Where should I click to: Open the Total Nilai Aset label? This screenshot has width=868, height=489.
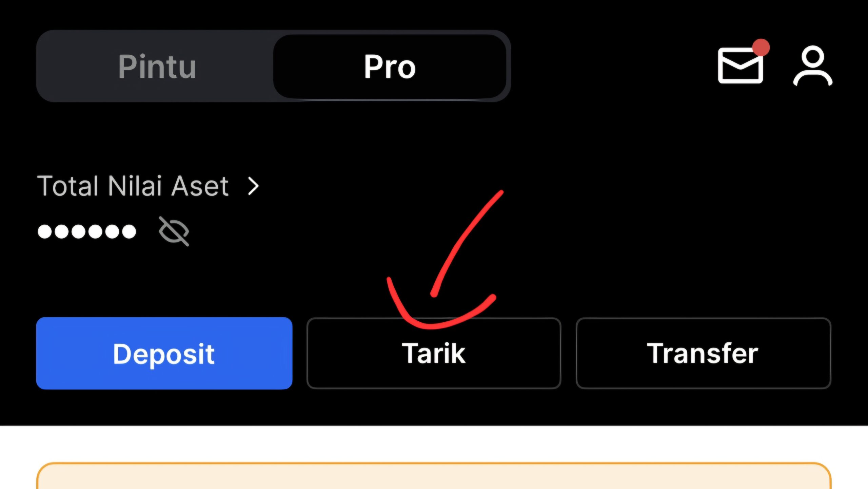[133, 186]
